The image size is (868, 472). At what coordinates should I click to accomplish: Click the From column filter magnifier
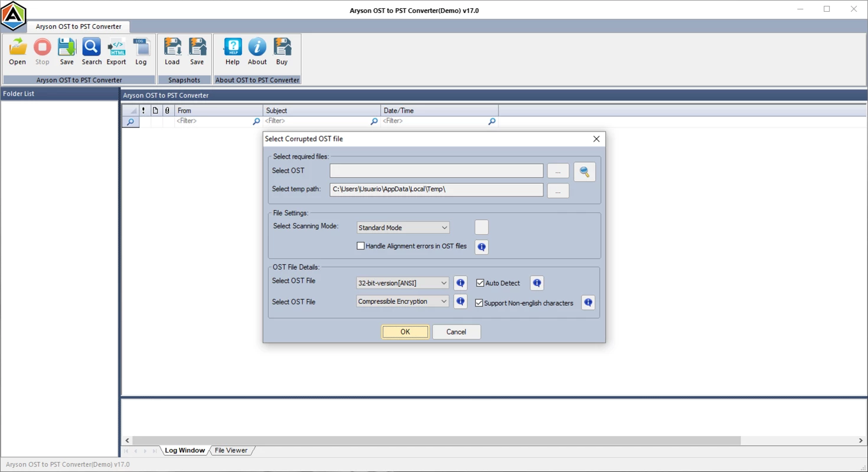tap(256, 122)
